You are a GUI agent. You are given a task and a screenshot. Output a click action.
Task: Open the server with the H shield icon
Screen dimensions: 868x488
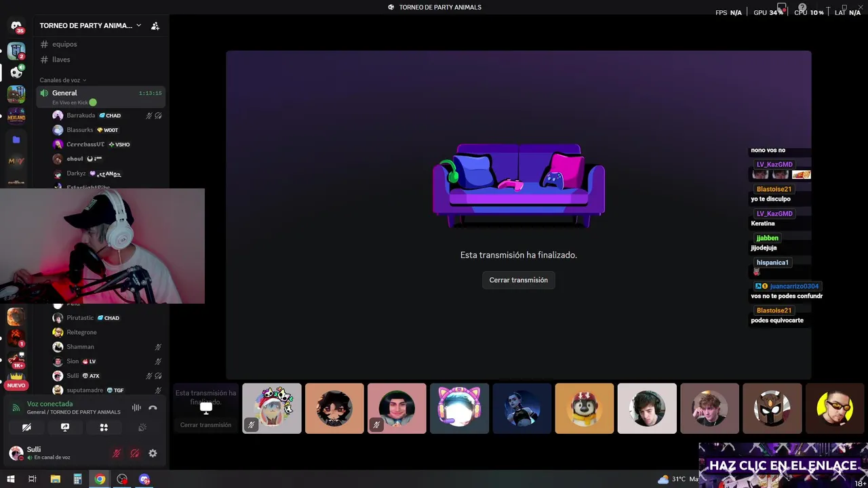[x=16, y=51]
